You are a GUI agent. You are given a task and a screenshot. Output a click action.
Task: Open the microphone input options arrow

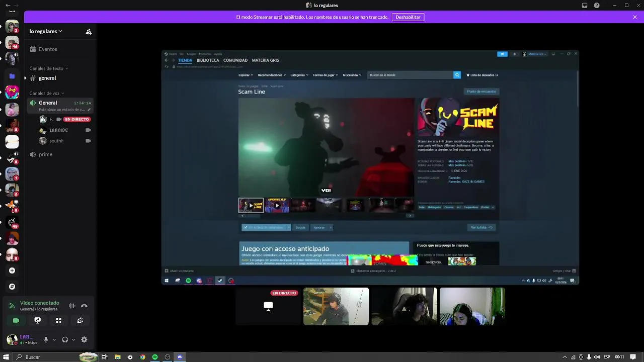click(x=53, y=340)
